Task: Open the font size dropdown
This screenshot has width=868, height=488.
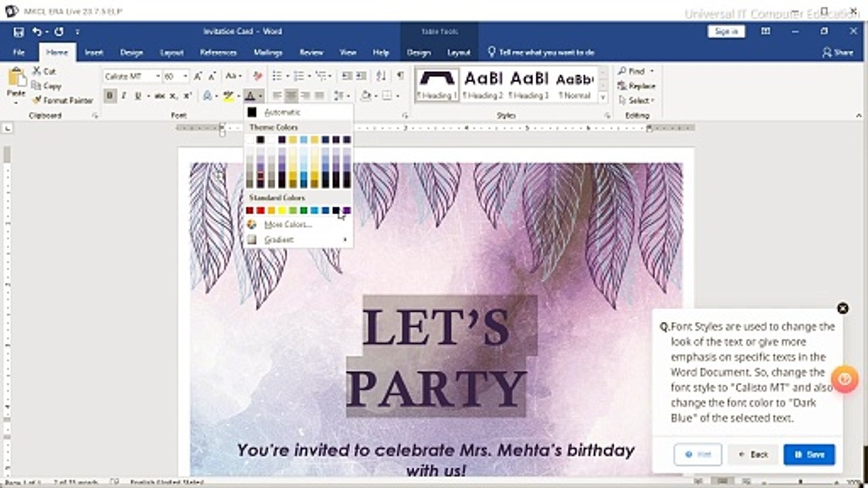Action: pyautogui.click(x=185, y=77)
